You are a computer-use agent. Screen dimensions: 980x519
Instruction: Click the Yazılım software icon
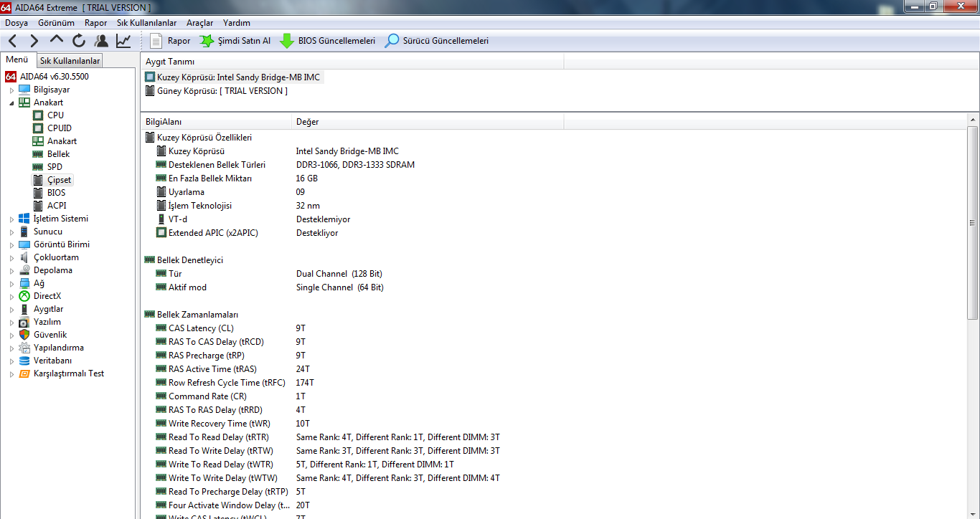(24, 322)
